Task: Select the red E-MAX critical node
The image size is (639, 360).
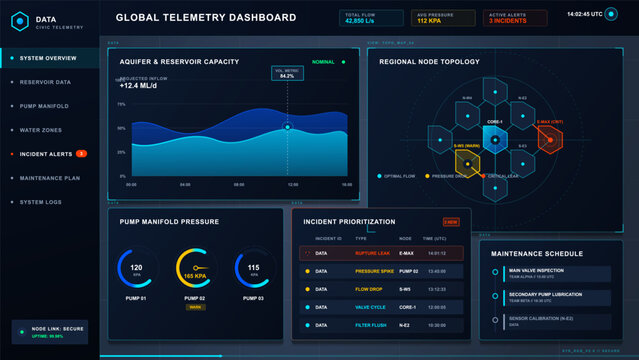Action: 550,140
